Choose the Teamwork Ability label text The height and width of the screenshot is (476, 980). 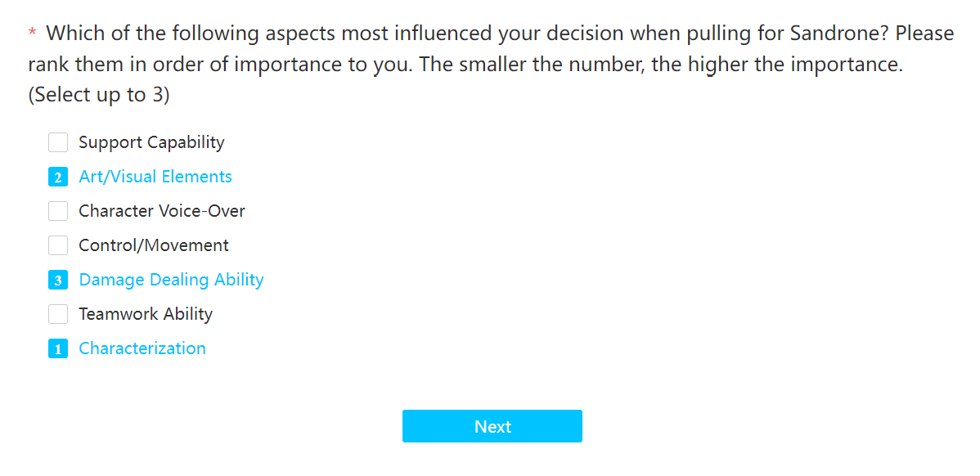(146, 314)
